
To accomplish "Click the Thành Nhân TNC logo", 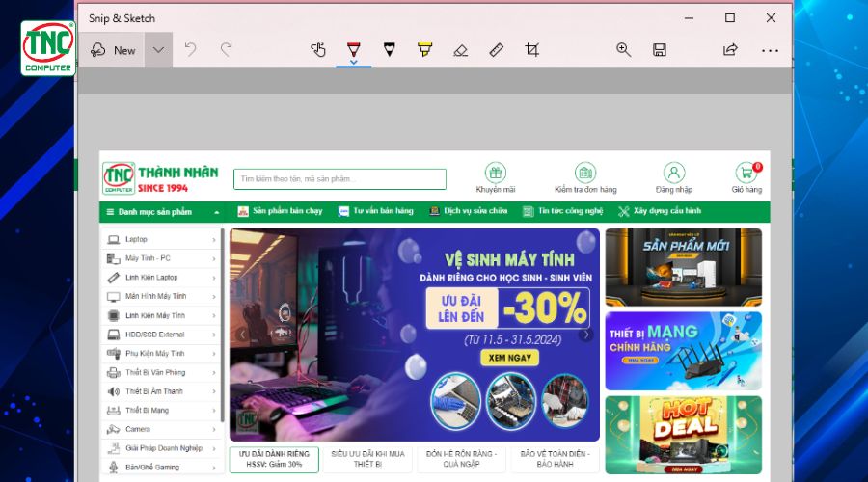I will [x=160, y=178].
